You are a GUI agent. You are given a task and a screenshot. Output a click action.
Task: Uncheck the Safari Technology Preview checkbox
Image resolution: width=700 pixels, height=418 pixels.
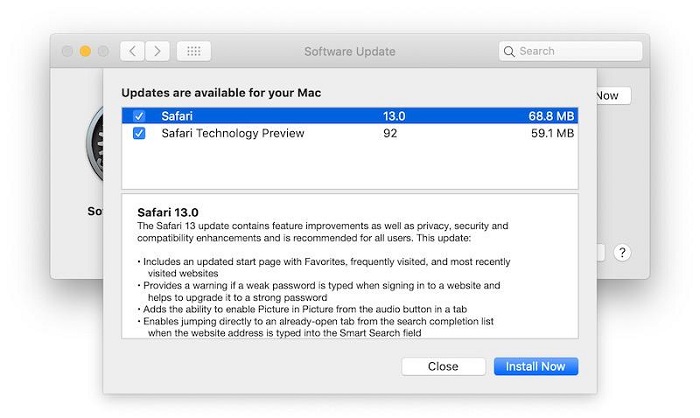[x=139, y=133]
